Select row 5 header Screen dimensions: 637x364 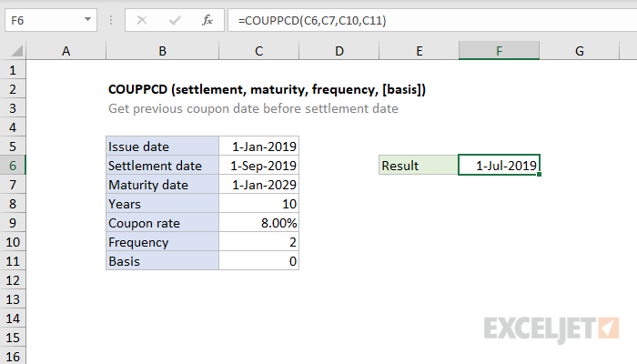pyautogui.click(x=13, y=147)
